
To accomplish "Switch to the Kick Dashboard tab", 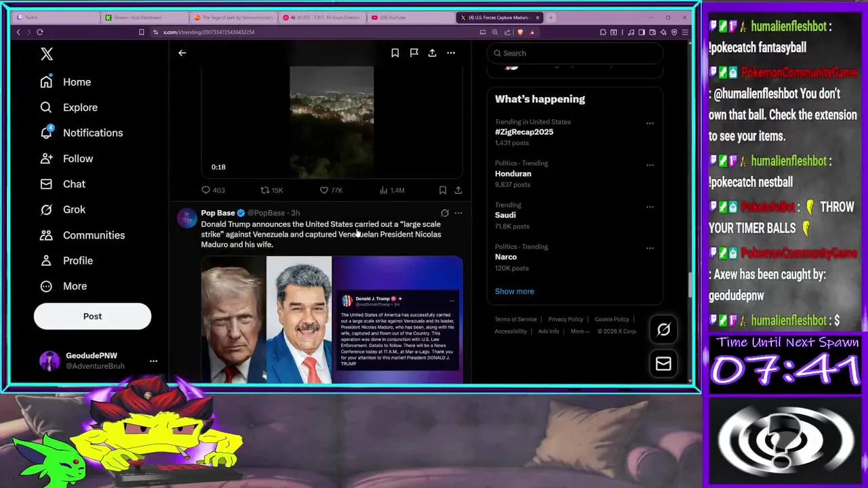I will tap(144, 18).
